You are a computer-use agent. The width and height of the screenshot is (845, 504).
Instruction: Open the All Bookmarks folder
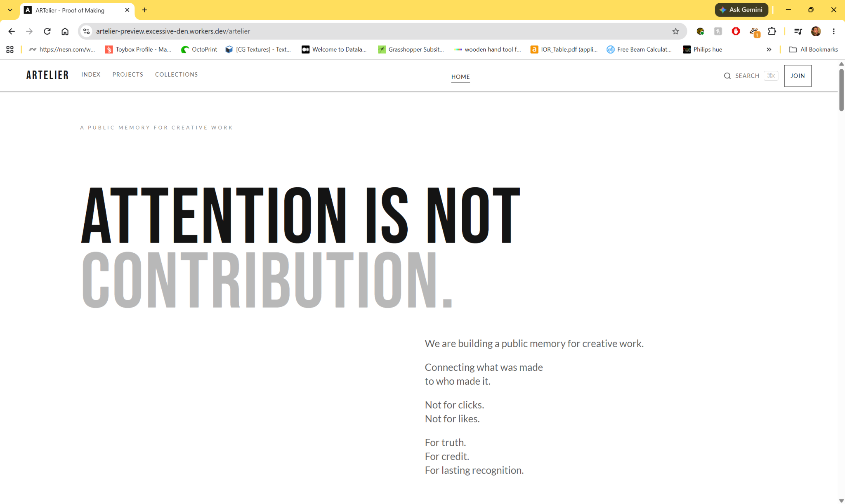point(813,49)
